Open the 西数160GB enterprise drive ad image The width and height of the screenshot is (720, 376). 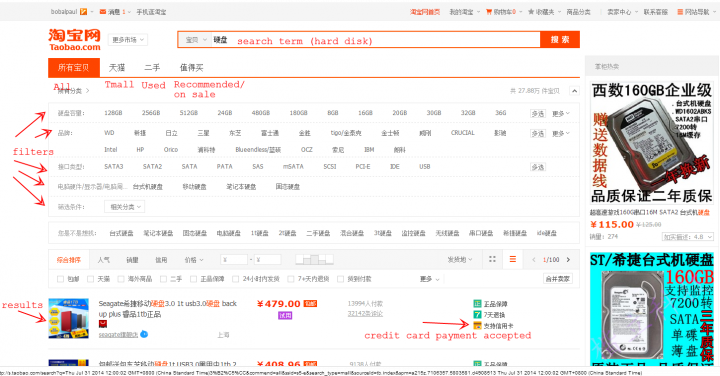(652, 143)
